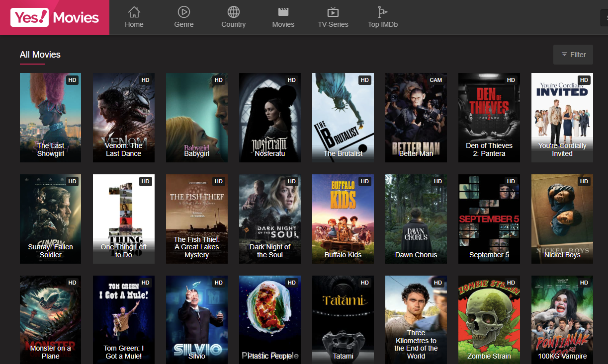608x364 pixels.
Task: Click the Yes! Movies logo
Action: click(x=55, y=17)
